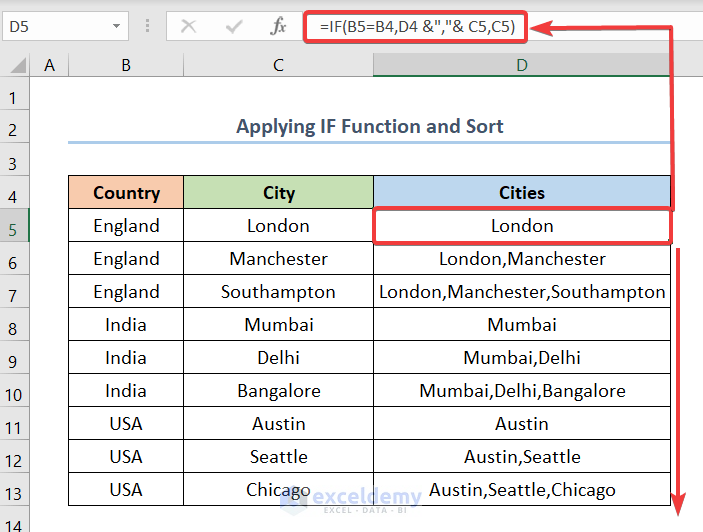
Task: Select the 'Seattle' city cell
Action: pos(278,457)
